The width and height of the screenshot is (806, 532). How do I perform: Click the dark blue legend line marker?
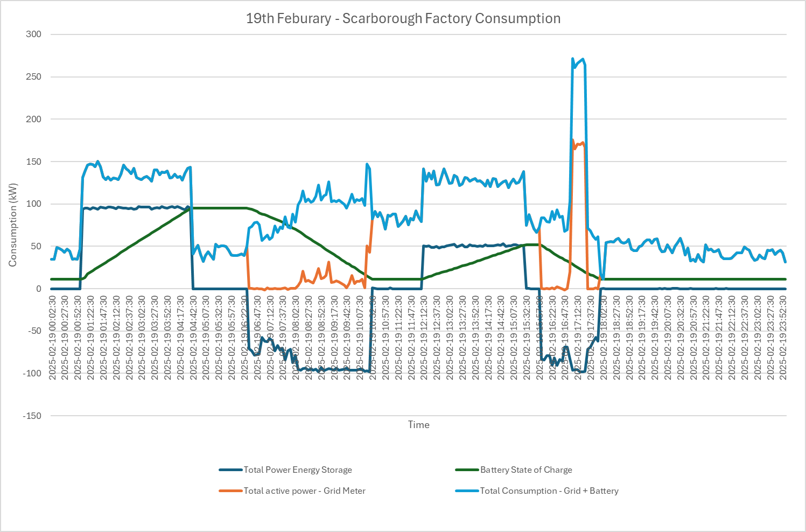coord(230,470)
